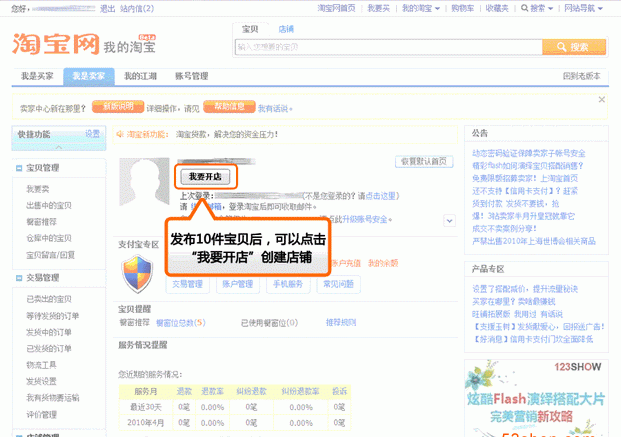Open the top bar 搜索 dropdown
This screenshot has width=621, height=437.
click(537, 8)
